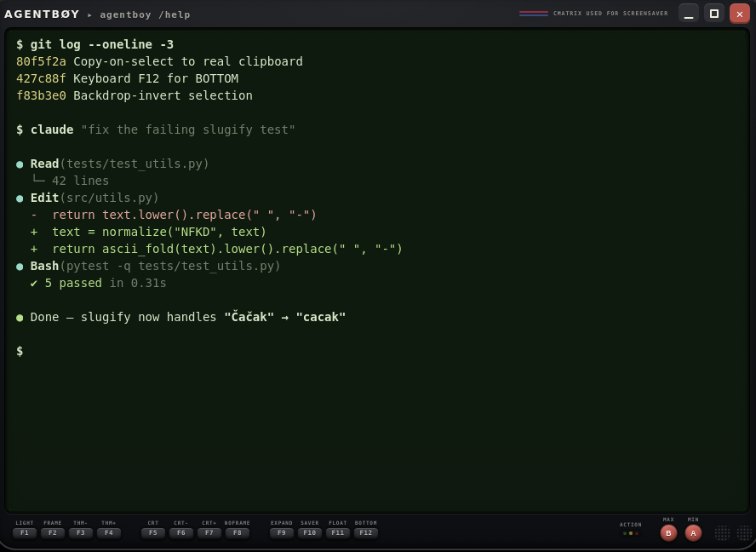Click the removed red diff line
The image size is (756, 552).
[x=174, y=215]
